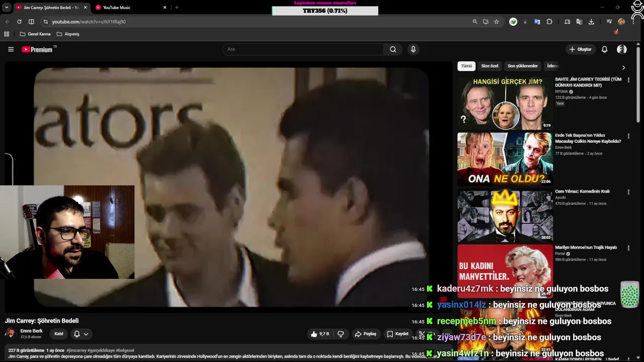Click the youtube.com address bar URL

89,22
